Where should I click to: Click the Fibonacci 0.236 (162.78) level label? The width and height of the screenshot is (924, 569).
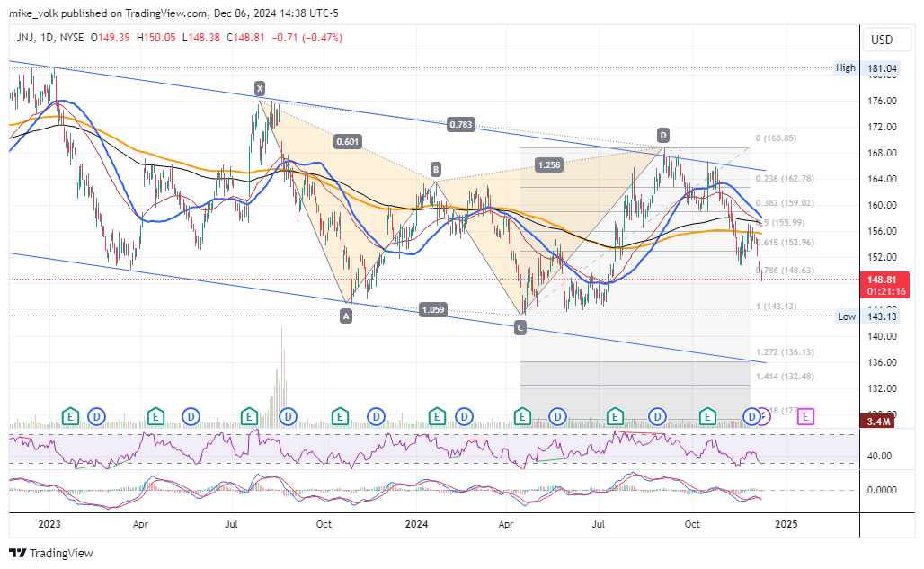[x=785, y=179]
